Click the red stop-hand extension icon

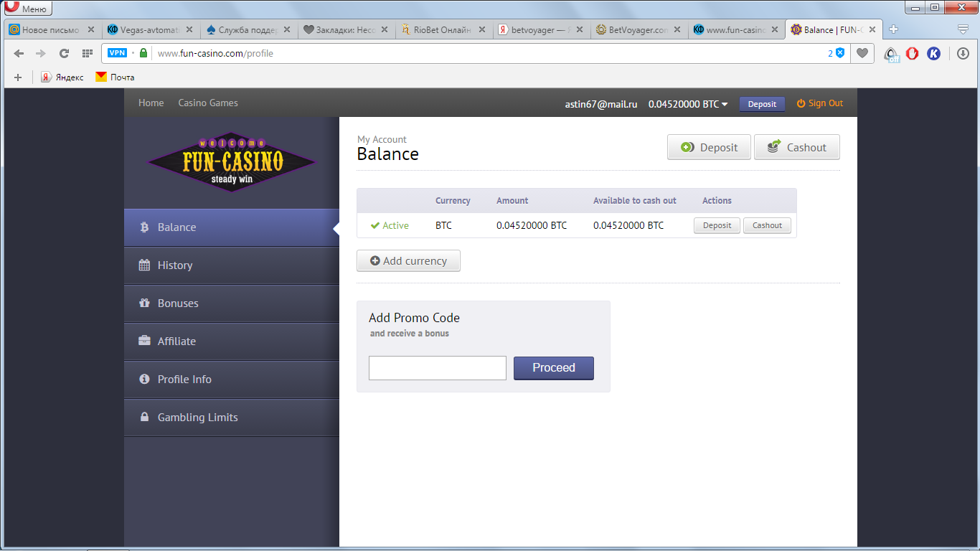point(913,53)
